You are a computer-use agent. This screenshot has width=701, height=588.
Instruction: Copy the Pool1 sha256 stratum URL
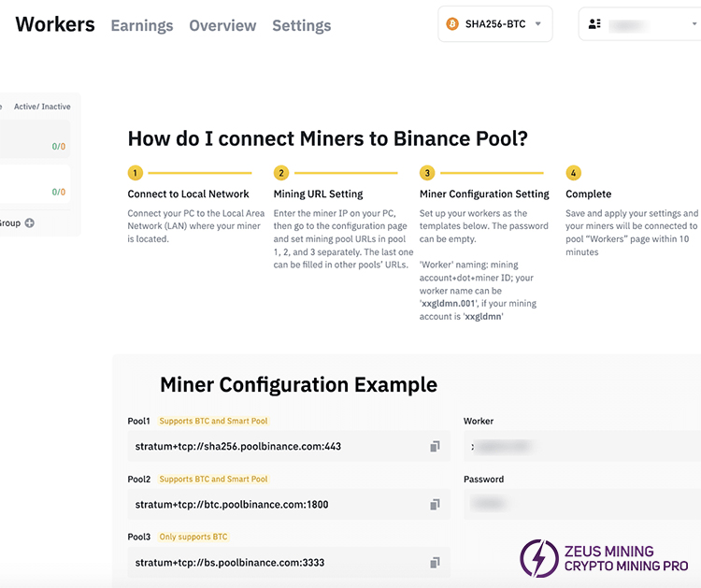click(435, 447)
